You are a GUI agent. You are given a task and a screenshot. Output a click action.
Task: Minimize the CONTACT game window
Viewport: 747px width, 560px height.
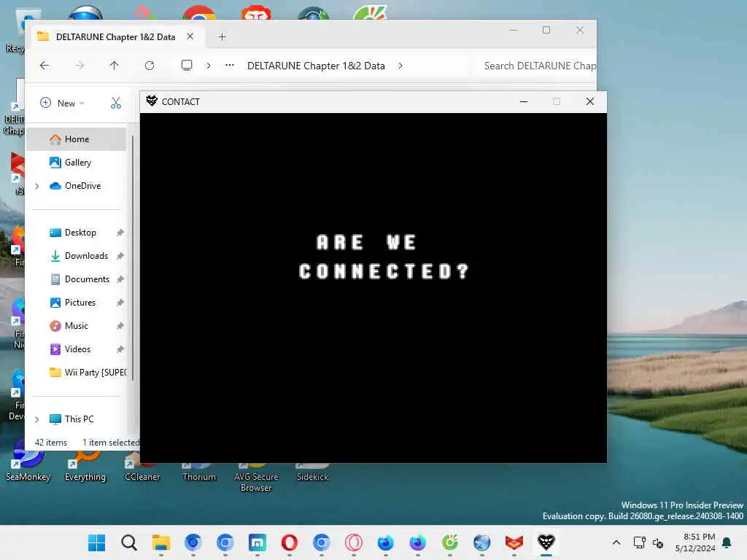pyautogui.click(x=524, y=101)
